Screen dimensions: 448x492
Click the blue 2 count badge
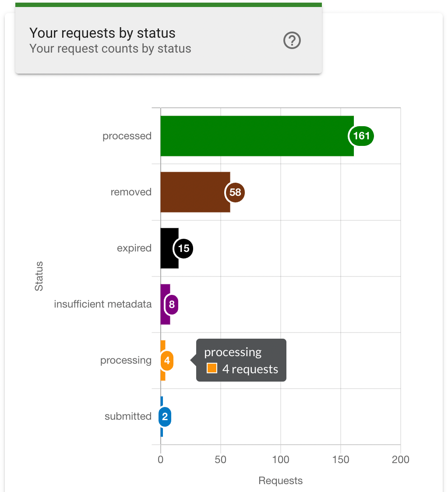coord(164,417)
